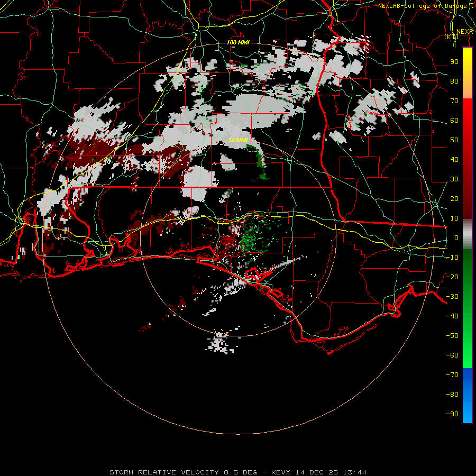
Task: Click the "-20" legend value
Action: click(x=452, y=277)
